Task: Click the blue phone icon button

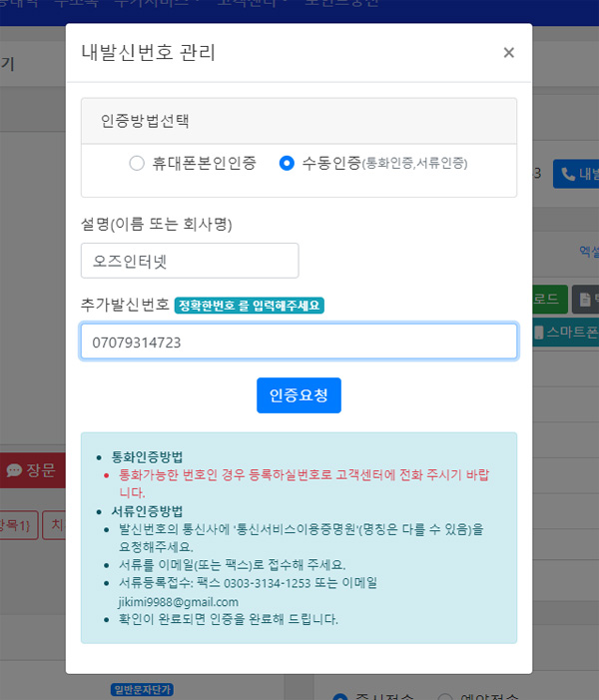Action: (x=576, y=174)
